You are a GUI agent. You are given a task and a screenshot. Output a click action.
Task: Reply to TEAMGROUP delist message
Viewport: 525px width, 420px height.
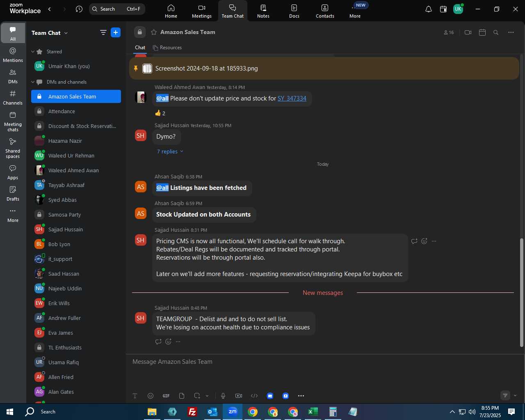[x=158, y=342]
